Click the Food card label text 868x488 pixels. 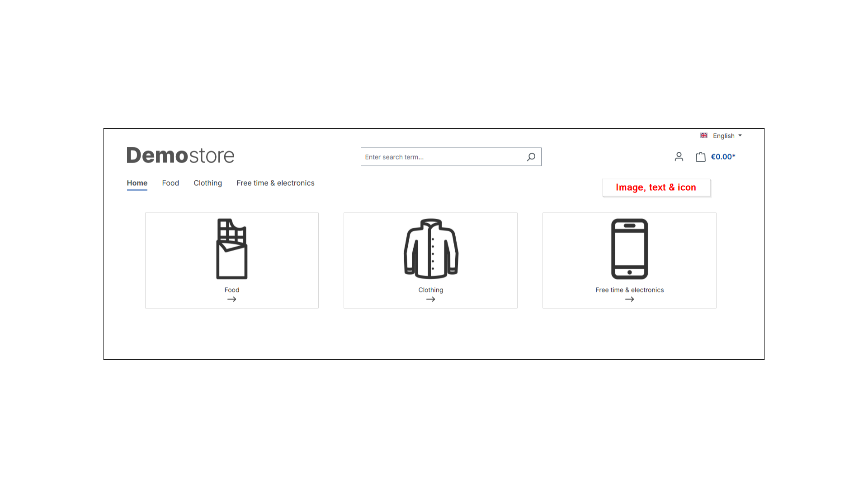click(x=232, y=290)
